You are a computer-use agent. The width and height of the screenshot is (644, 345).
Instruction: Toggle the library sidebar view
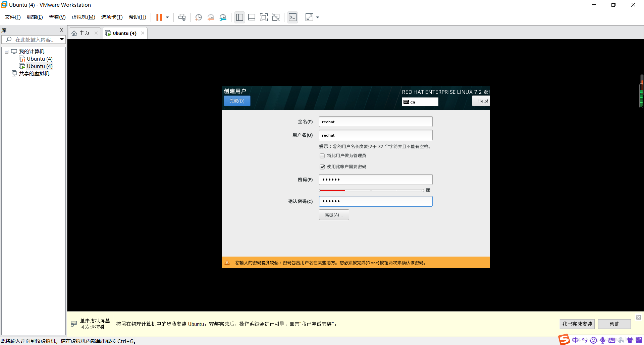[x=239, y=17]
